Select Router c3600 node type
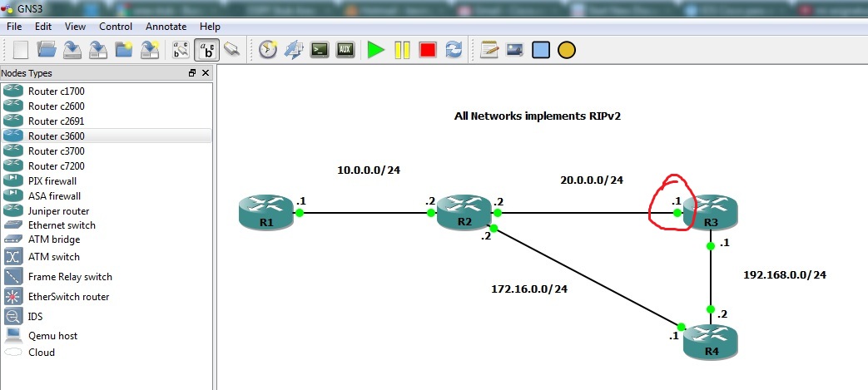868x390 pixels. click(x=107, y=136)
